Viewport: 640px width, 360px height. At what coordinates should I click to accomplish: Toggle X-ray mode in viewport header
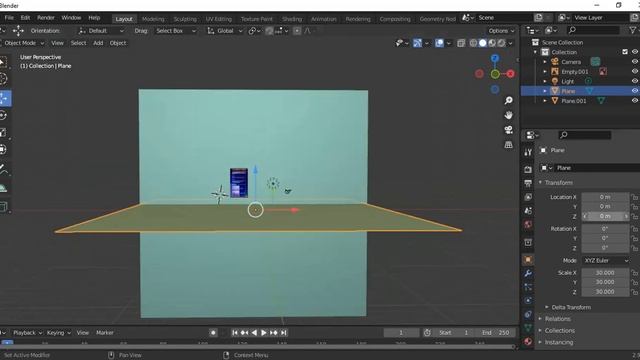(x=461, y=43)
